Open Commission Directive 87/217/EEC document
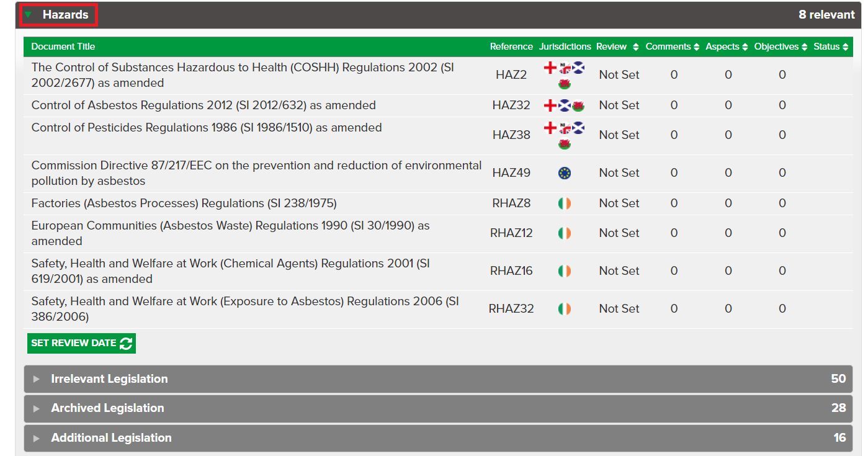 tap(256, 173)
